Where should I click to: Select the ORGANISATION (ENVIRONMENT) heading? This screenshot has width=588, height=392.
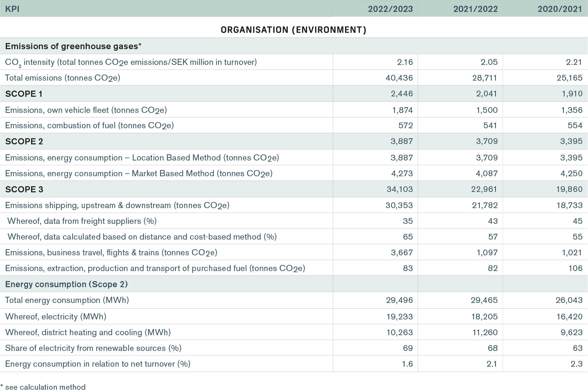point(294,30)
